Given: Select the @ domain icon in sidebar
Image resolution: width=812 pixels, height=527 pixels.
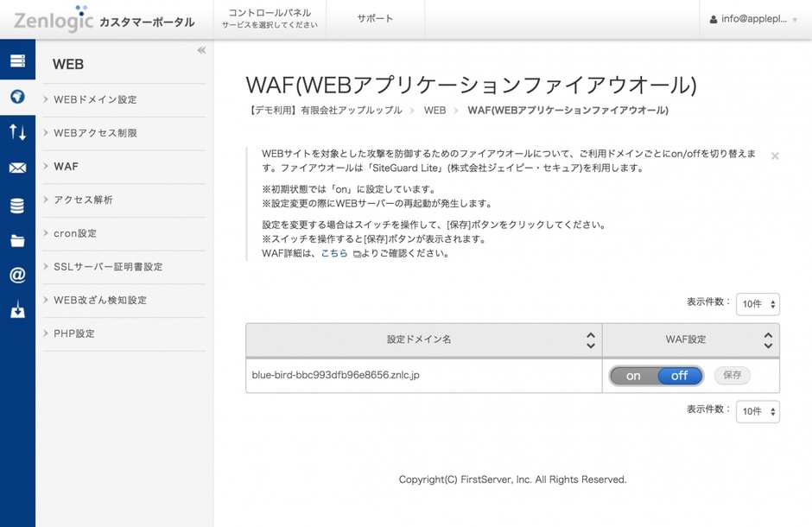Looking at the screenshot, I should tap(17, 276).
